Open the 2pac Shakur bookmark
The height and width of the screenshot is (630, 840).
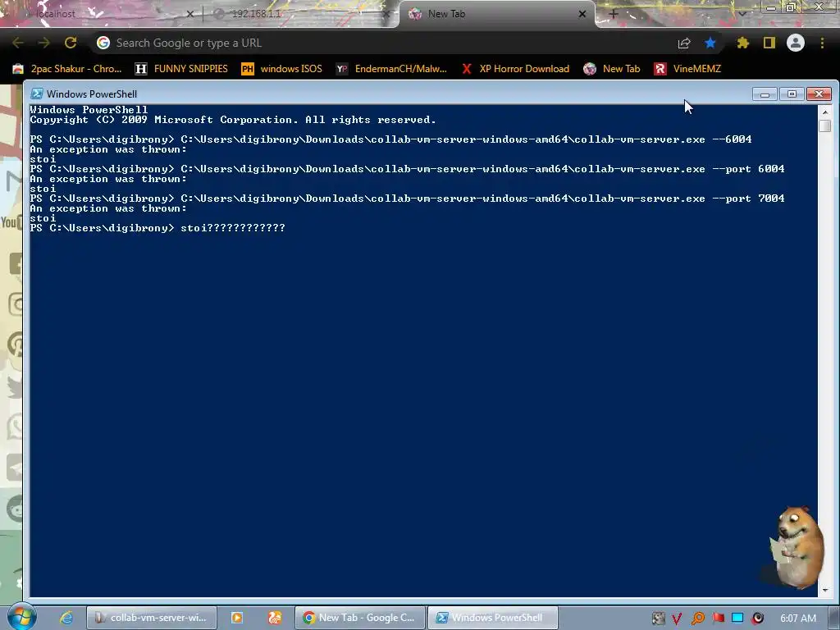[x=67, y=69]
